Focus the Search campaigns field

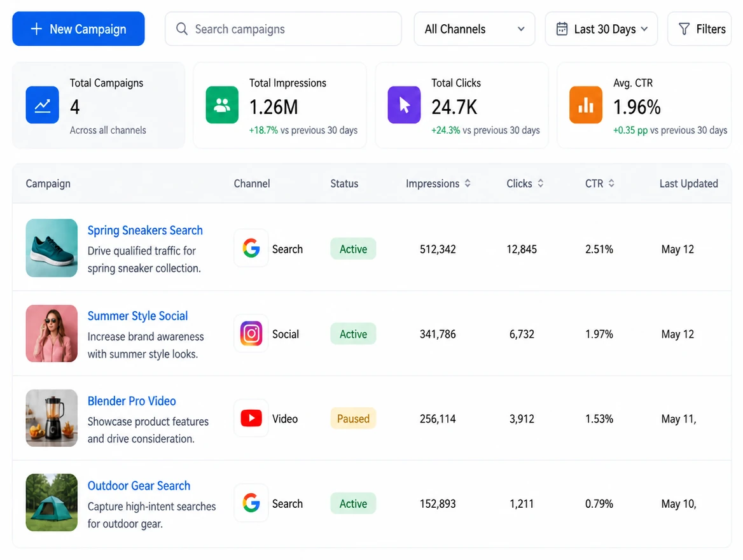[283, 29]
